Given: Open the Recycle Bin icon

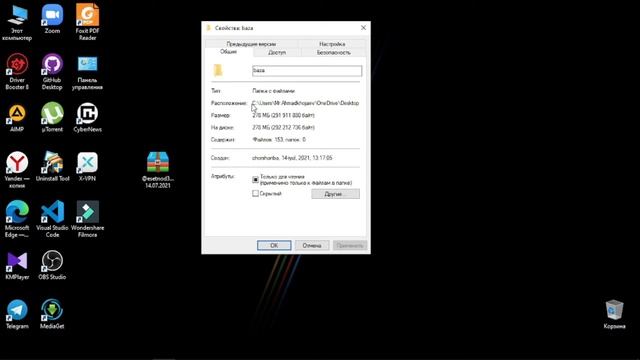Looking at the screenshot, I should click(x=614, y=314).
